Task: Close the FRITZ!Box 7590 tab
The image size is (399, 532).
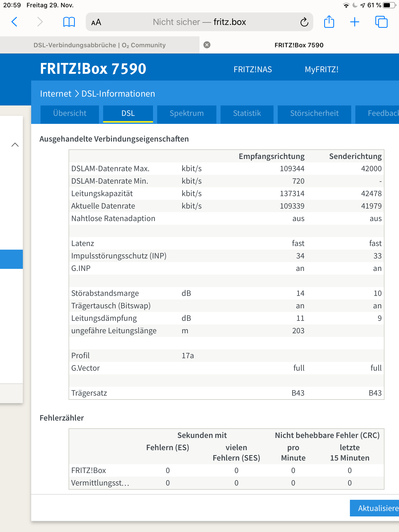Action: coord(207,45)
